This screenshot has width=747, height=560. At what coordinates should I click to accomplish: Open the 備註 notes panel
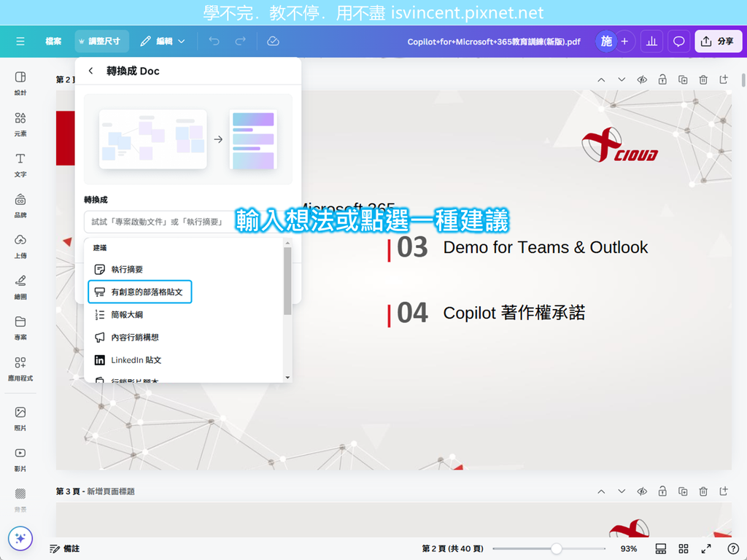[65, 548]
